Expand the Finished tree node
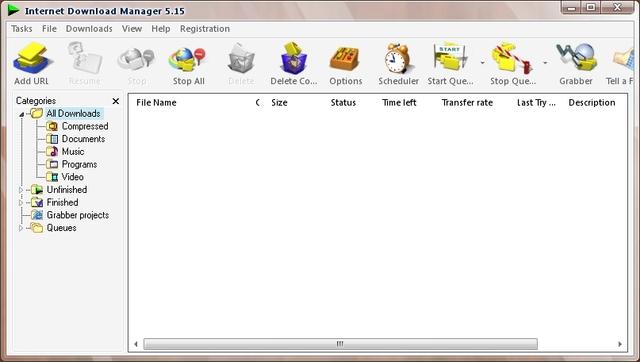Viewport: 640px width, 362px height. click(21, 202)
